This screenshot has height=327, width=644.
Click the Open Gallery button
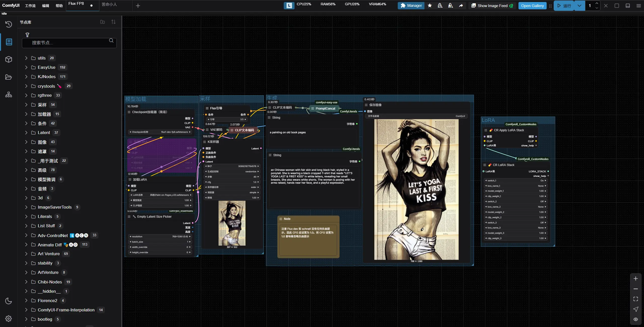[x=532, y=6]
